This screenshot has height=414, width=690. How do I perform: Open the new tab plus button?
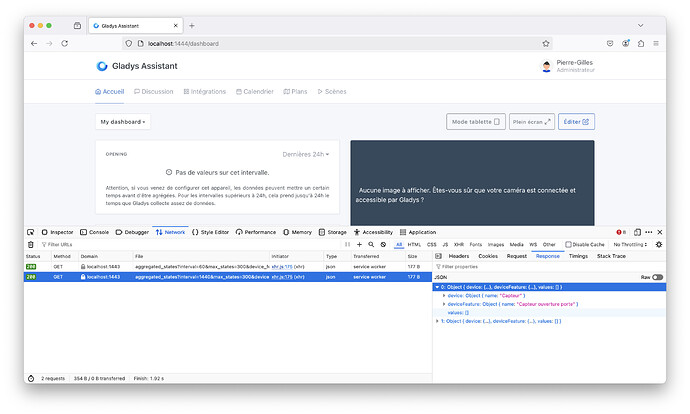pyautogui.click(x=192, y=25)
